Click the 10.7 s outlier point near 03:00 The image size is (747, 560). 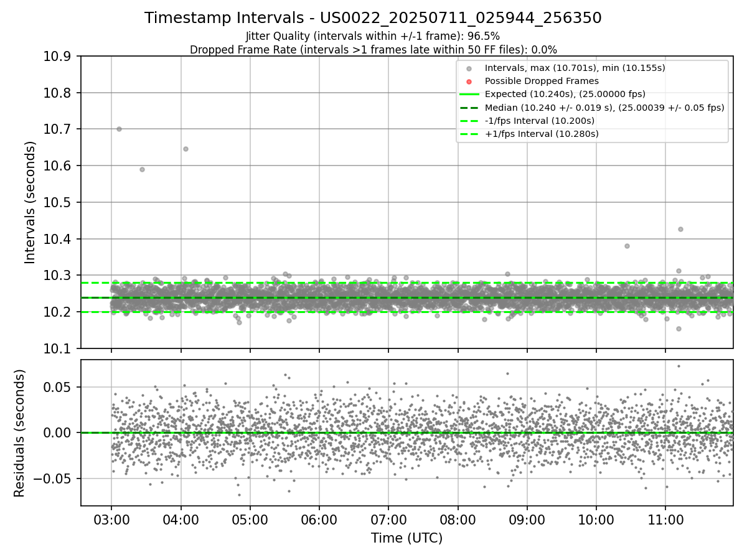click(x=119, y=129)
